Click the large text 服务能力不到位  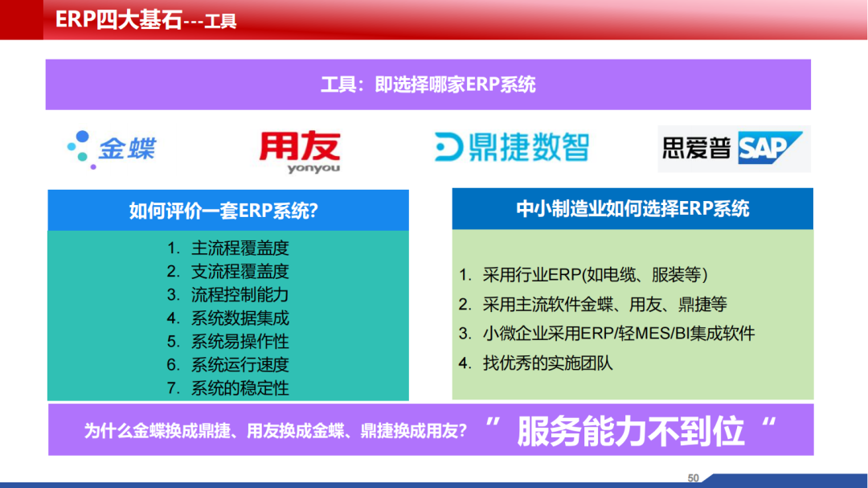click(x=630, y=431)
